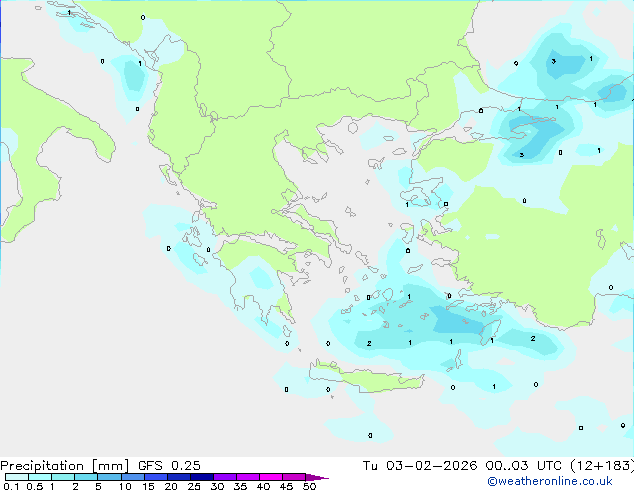The width and height of the screenshot is (634, 490).
Task: Click the legend value label '25'
Action: click(194, 486)
